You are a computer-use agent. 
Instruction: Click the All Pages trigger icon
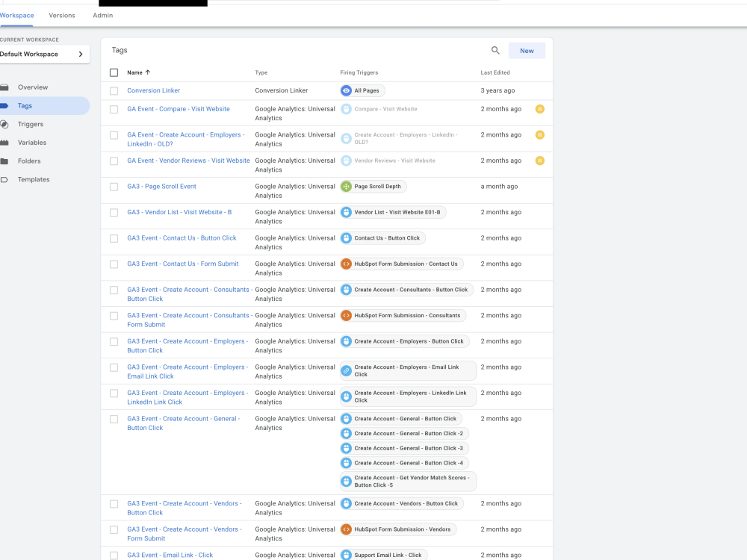click(344, 90)
